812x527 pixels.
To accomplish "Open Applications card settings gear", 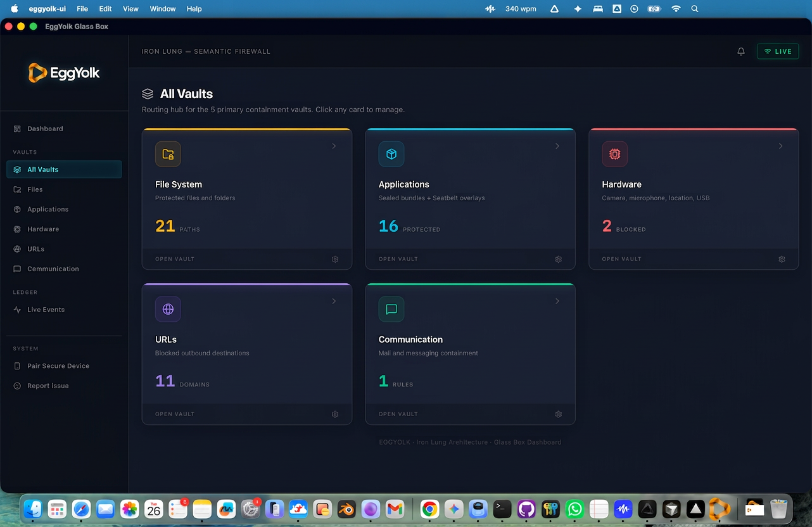I will click(x=559, y=259).
